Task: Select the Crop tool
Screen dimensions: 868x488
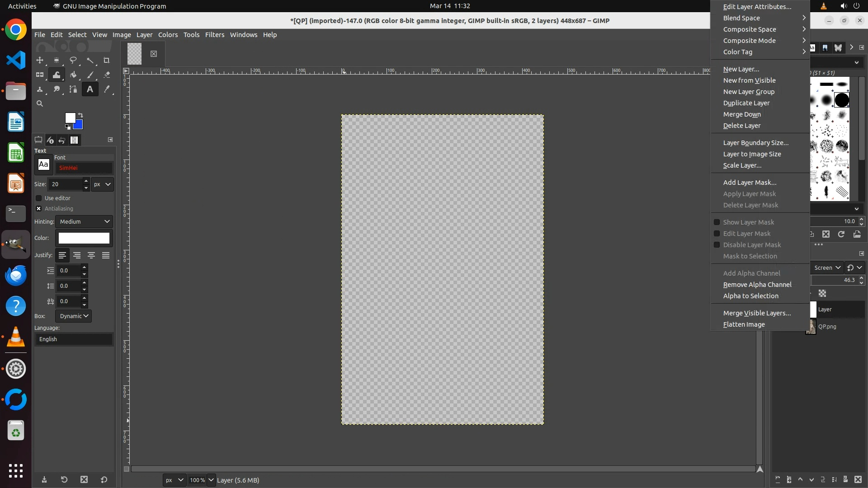Action: click(107, 60)
